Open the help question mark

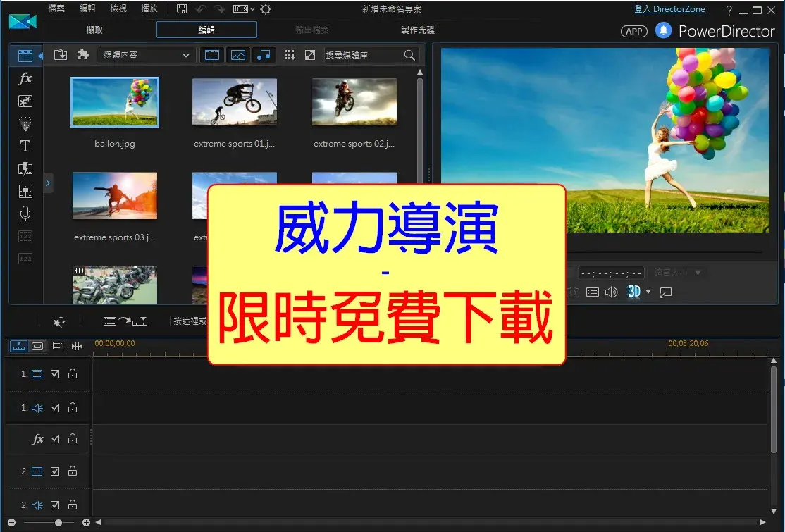pyautogui.click(x=729, y=10)
